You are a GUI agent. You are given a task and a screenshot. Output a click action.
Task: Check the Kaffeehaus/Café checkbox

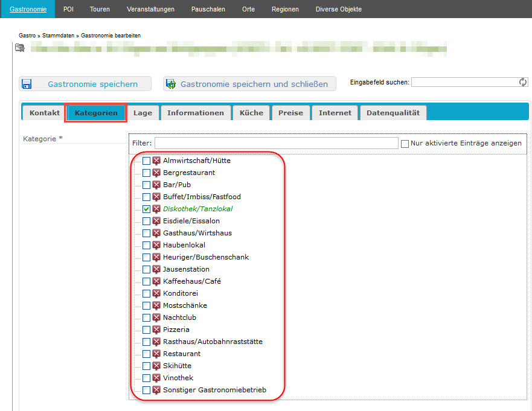[x=146, y=281]
